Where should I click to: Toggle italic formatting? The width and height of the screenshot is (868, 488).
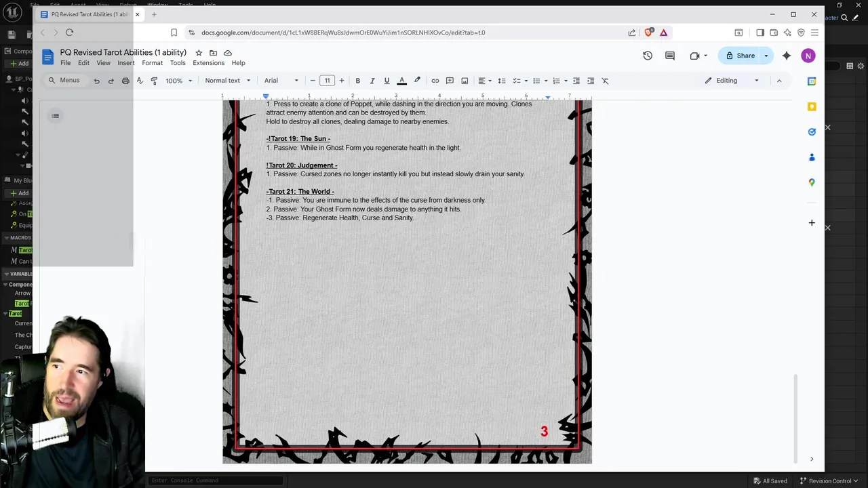[x=372, y=81]
